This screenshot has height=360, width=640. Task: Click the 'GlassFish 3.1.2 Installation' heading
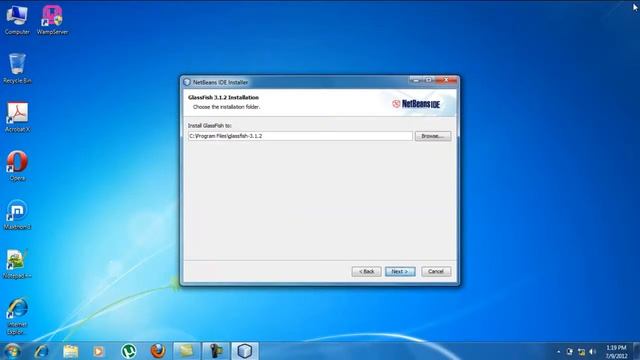pyautogui.click(x=223, y=98)
